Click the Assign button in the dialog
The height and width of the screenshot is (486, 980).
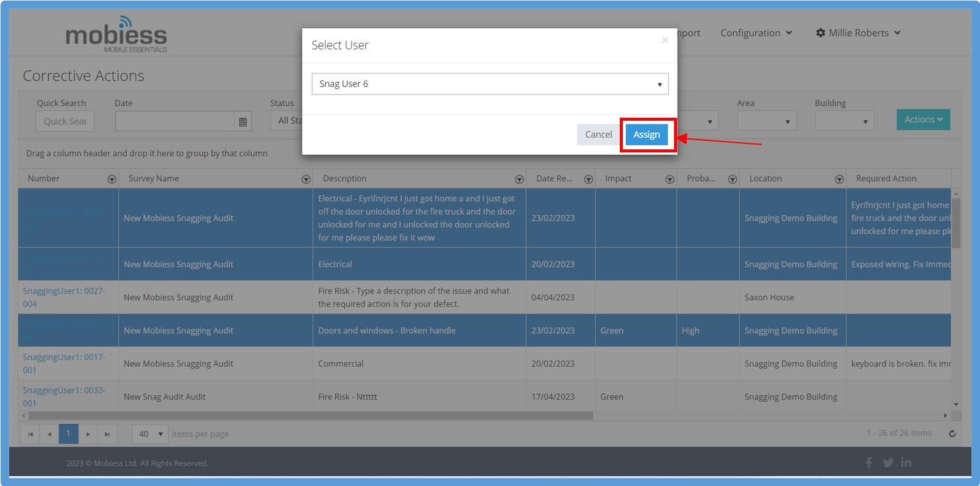pyautogui.click(x=647, y=135)
